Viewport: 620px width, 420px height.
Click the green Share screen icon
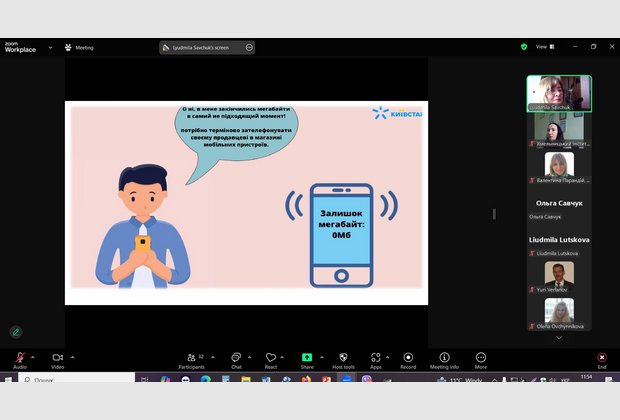click(x=307, y=358)
